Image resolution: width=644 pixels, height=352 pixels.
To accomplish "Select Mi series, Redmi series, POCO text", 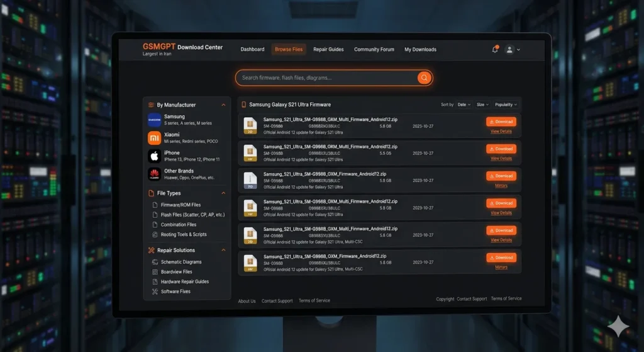I will click(191, 141).
